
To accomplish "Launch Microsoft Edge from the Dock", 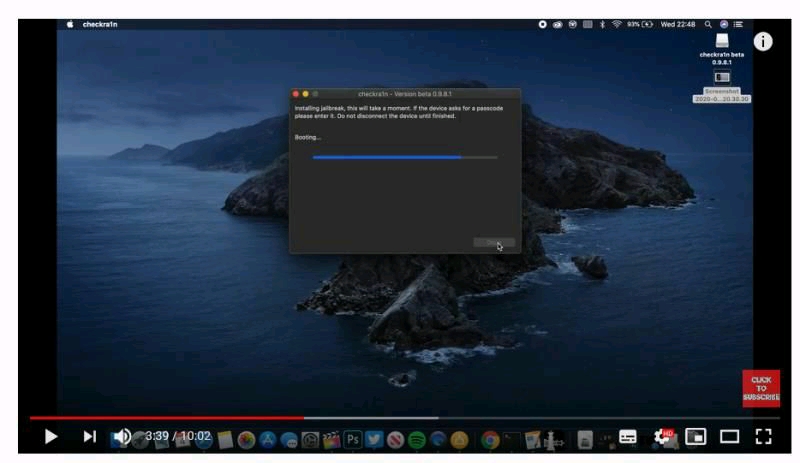I will tap(438, 440).
